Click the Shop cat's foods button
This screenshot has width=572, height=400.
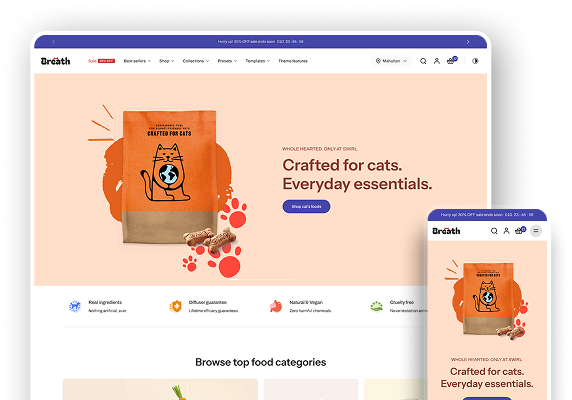[x=306, y=206]
